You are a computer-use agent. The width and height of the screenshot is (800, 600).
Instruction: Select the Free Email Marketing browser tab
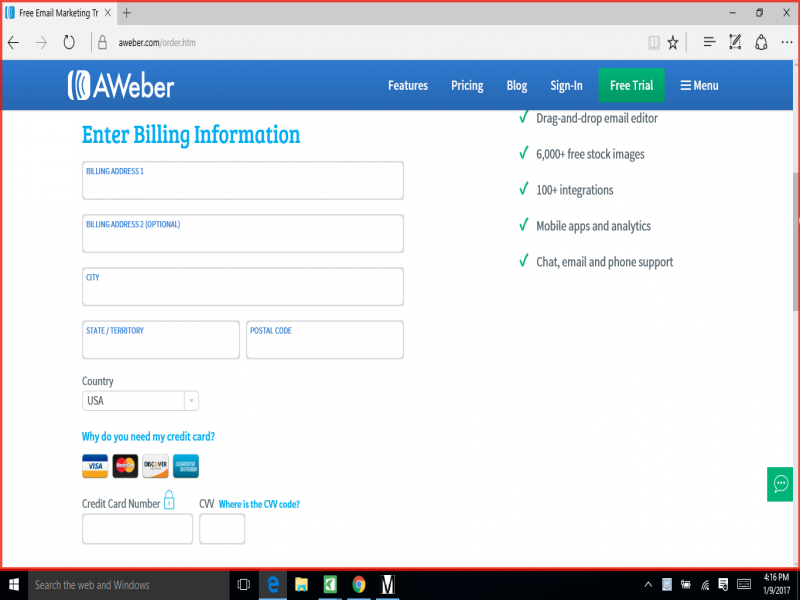(x=58, y=13)
